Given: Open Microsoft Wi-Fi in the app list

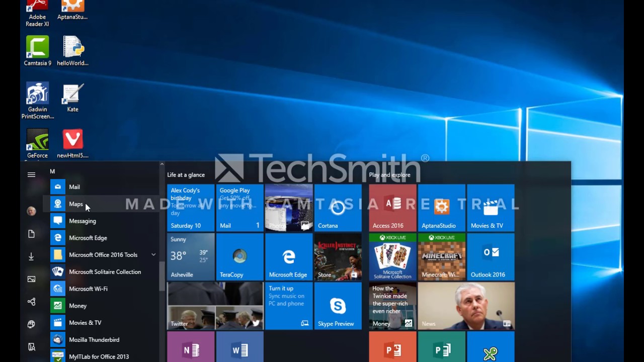Looking at the screenshot, I should (104, 289).
